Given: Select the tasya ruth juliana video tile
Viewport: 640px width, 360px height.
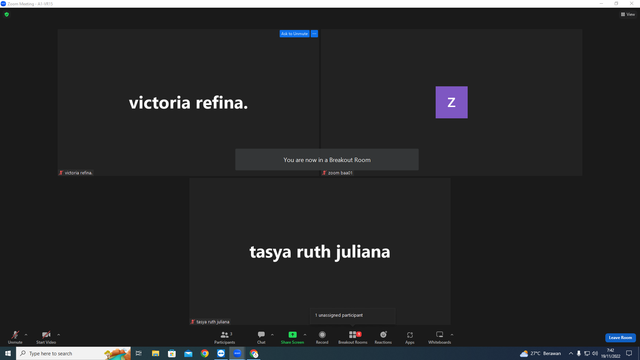Looking at the screenshot, I should (320, 251).
